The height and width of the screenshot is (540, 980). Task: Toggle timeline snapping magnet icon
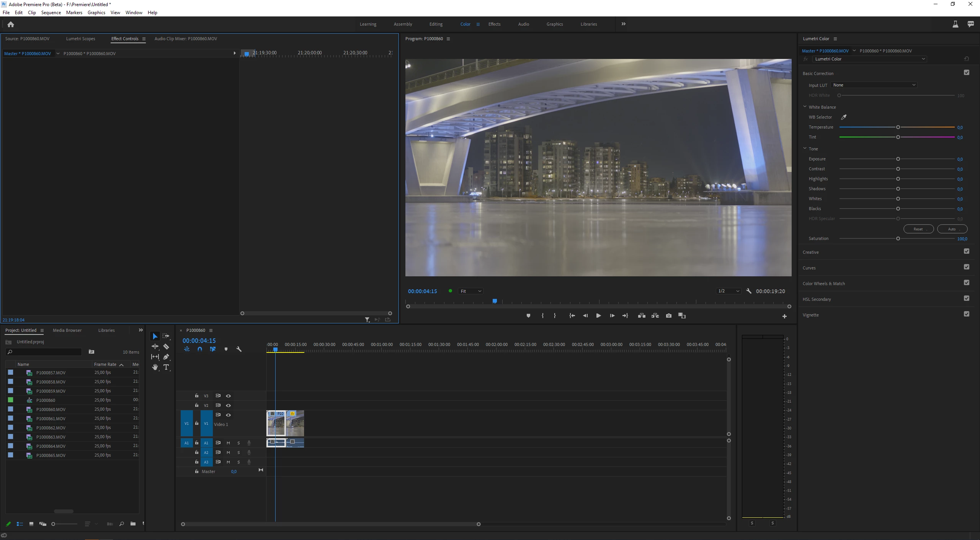coord(199,349)
